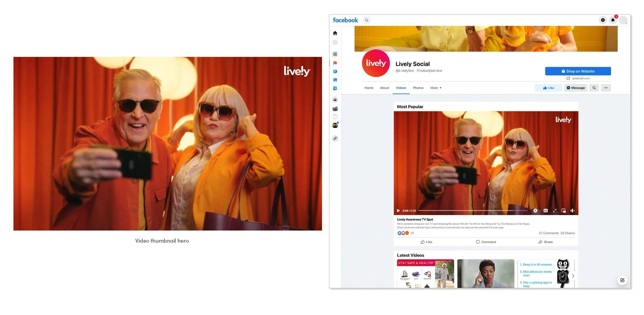644x315 pixels.
Task: Click the Shop on Website button
Action: (x=578, y=71)
